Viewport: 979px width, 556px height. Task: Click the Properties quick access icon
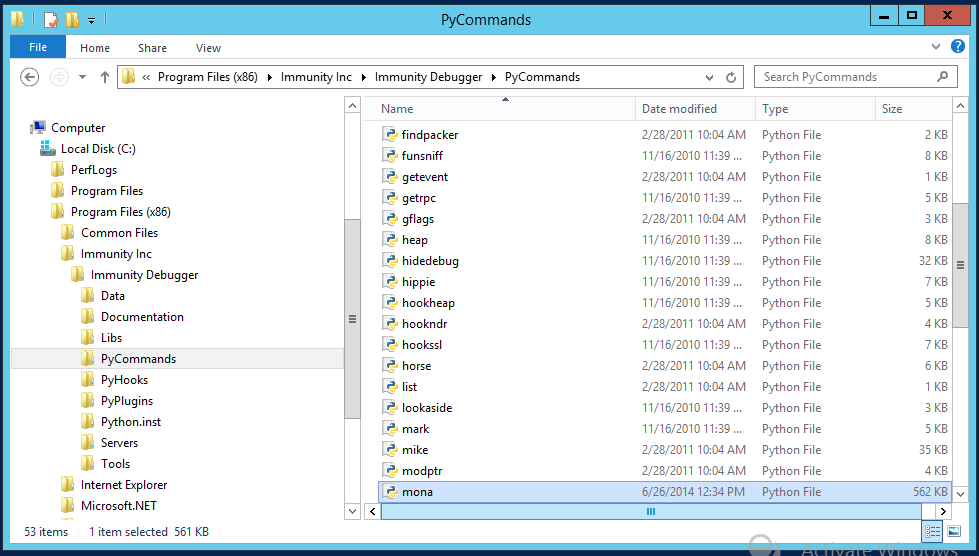[51, 20]
